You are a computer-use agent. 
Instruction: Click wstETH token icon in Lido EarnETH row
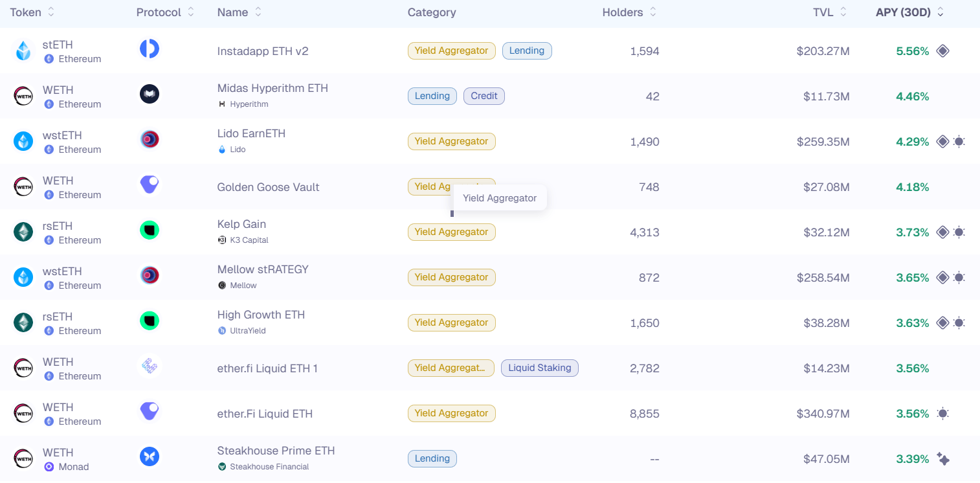[x=23, y=141]
